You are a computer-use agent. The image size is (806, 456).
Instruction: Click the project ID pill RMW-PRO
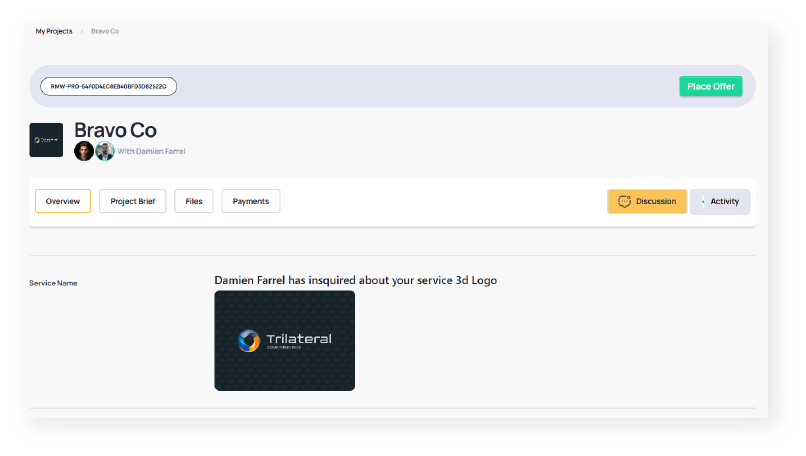(109, 86)
